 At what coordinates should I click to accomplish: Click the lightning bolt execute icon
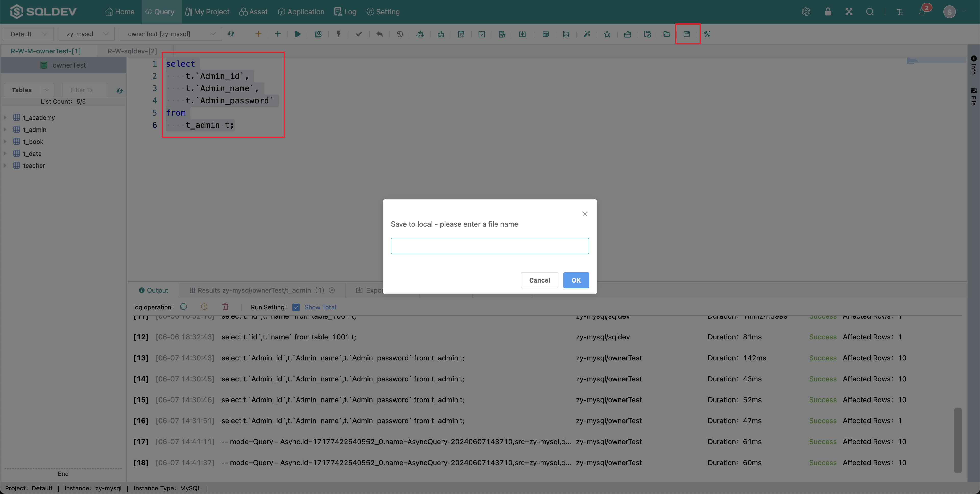pos(338,34)
